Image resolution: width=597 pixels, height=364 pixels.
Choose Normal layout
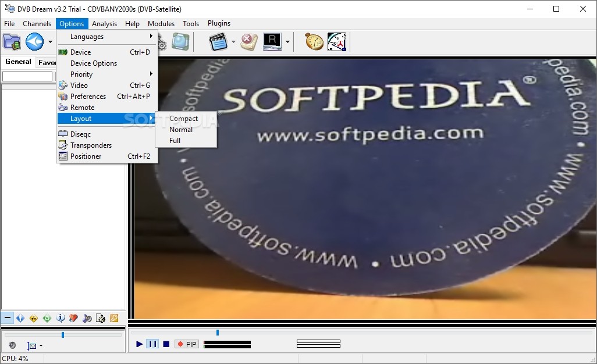click(186, 129)
